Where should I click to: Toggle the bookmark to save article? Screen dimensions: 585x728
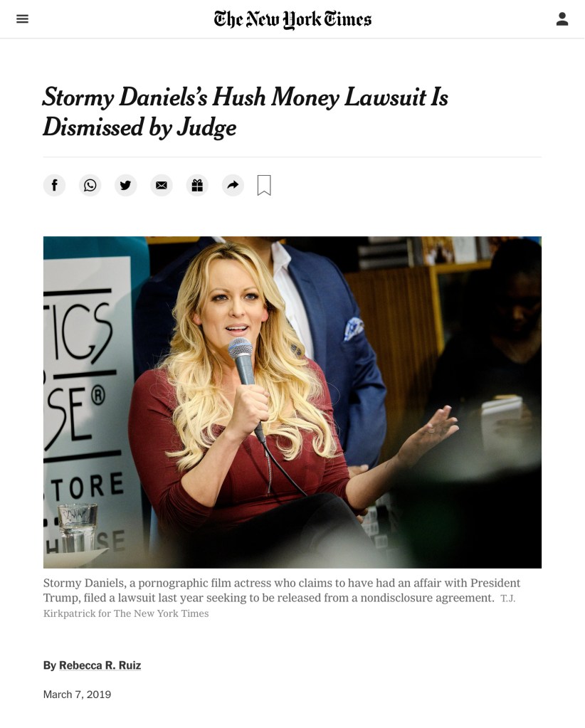click(264, 185)
